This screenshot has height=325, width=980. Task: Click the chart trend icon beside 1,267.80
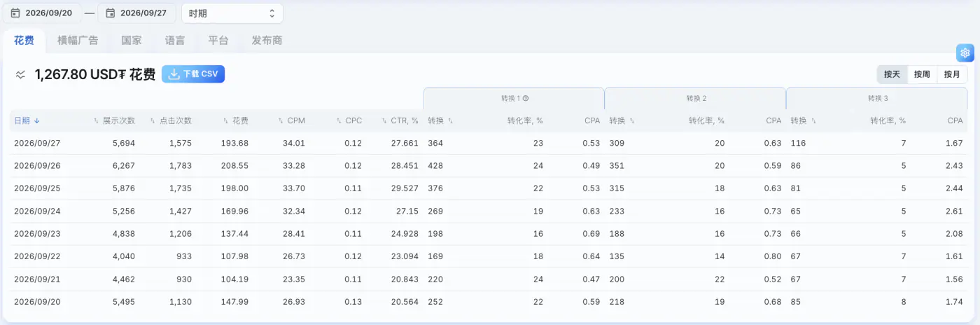click(x=21, y=75)
